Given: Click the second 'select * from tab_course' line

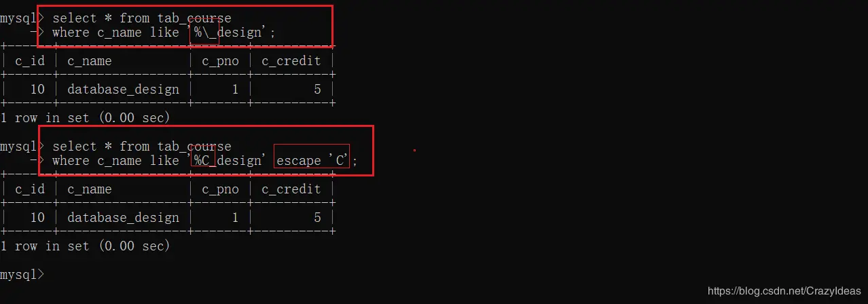Looking at the screenshot, I should (142, 146).
